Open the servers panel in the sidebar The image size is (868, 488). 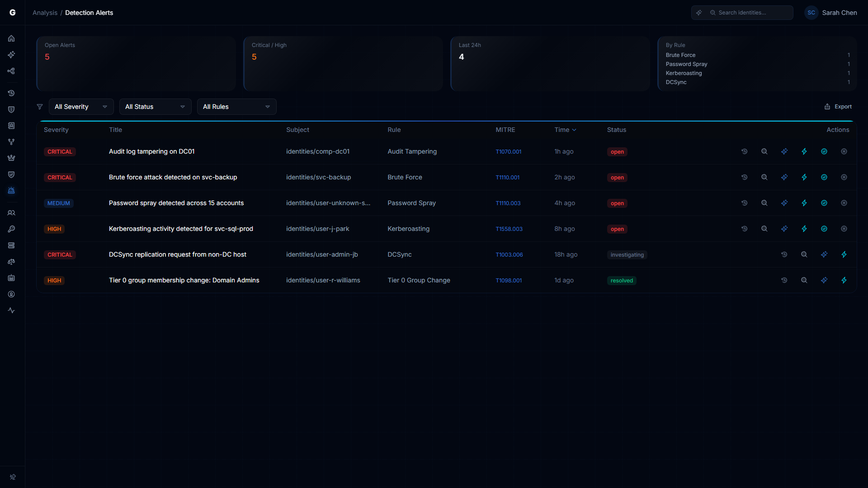point(11,245)
